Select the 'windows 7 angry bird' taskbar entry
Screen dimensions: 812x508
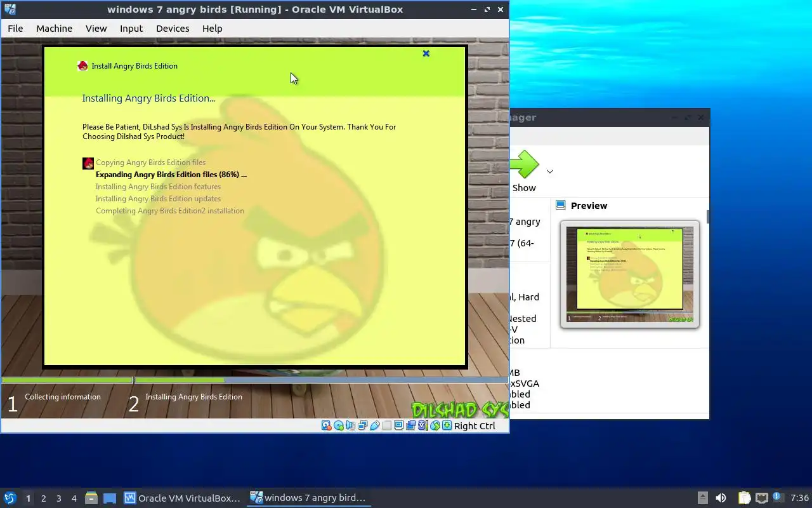point(308,498)
